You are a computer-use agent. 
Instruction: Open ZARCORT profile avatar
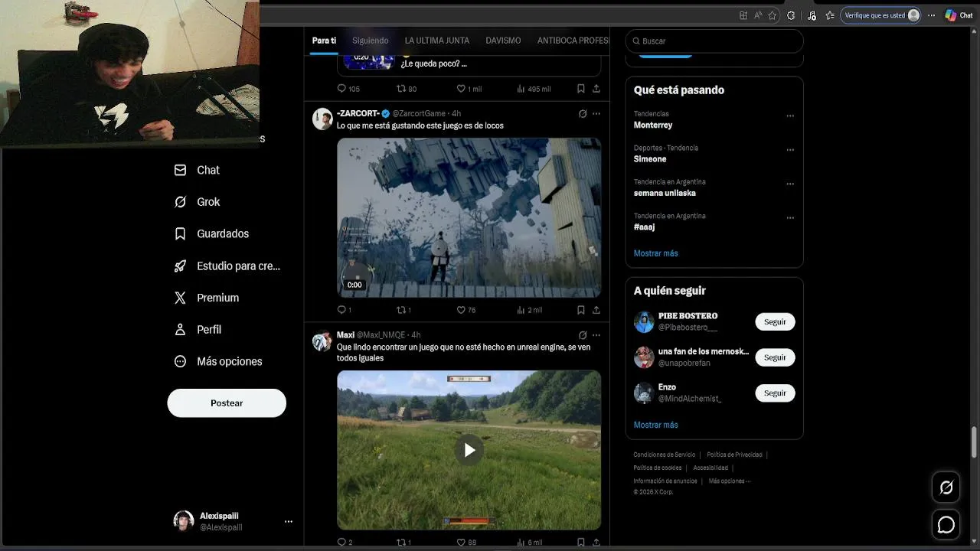point(322,119)
